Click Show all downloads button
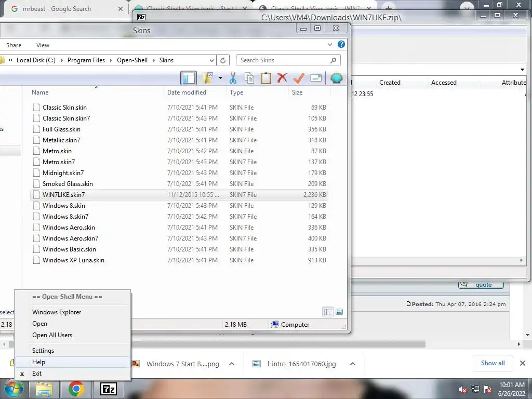The image size is (532, 399). (493, 363)
